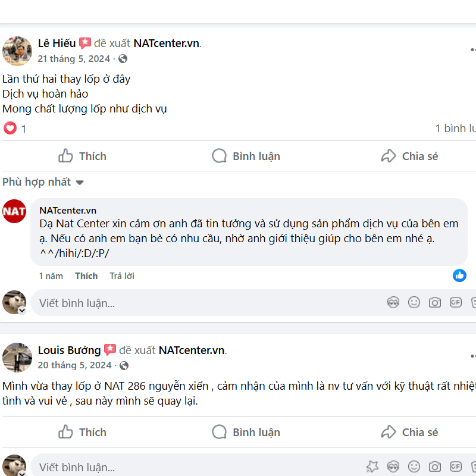
Task: Open emoji picker in bottom comment box
Action: click(414, 467)
